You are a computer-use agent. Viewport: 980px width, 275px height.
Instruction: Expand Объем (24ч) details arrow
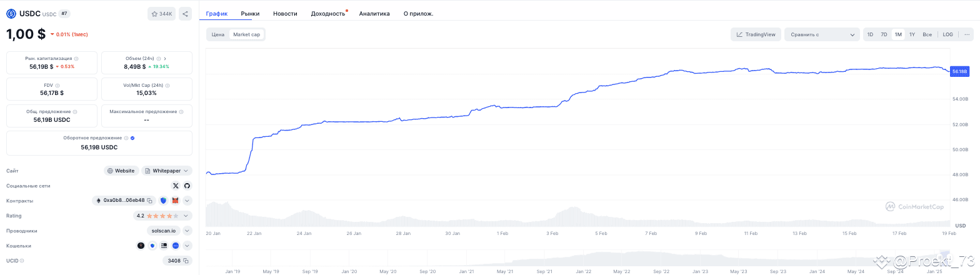click(x=165, y=59)
